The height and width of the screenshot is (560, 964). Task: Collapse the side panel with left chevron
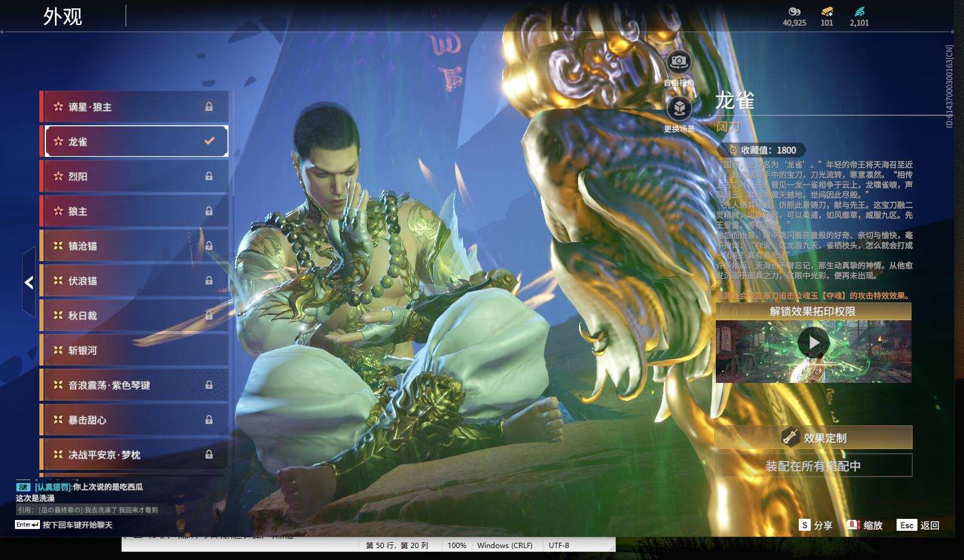click(x=29, y=283)
